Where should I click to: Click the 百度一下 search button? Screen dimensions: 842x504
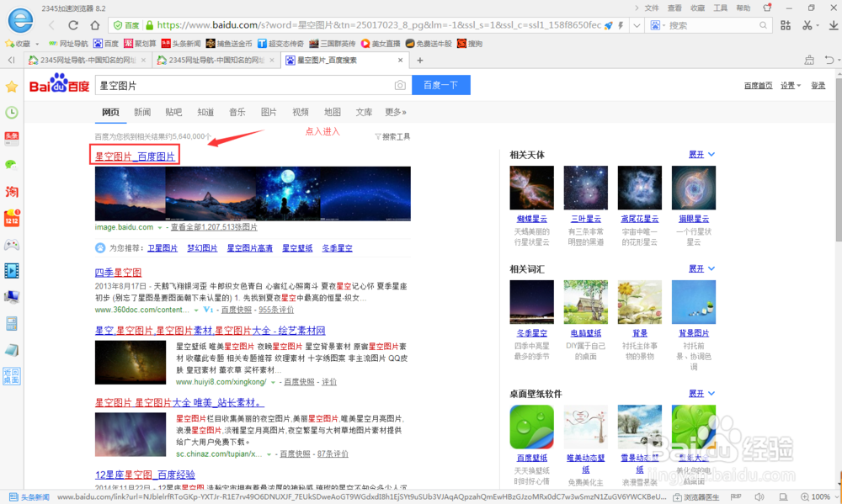441,85
